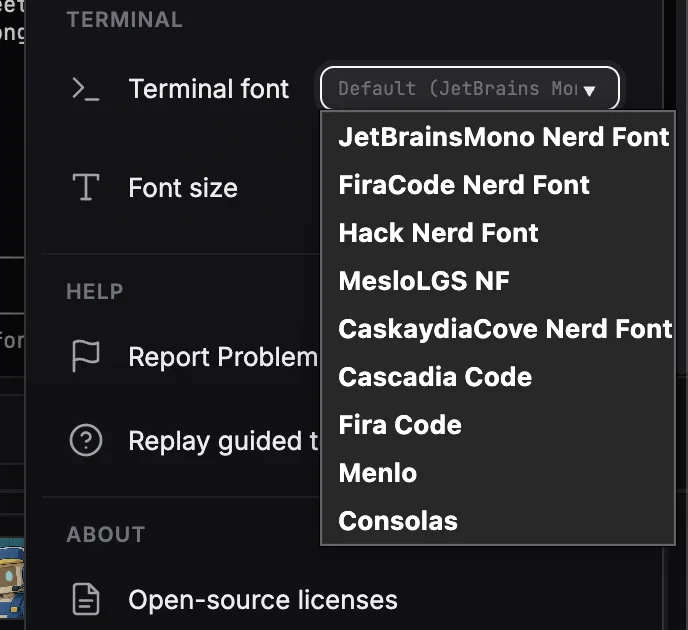Start Replay guided tour

(223, 441)
